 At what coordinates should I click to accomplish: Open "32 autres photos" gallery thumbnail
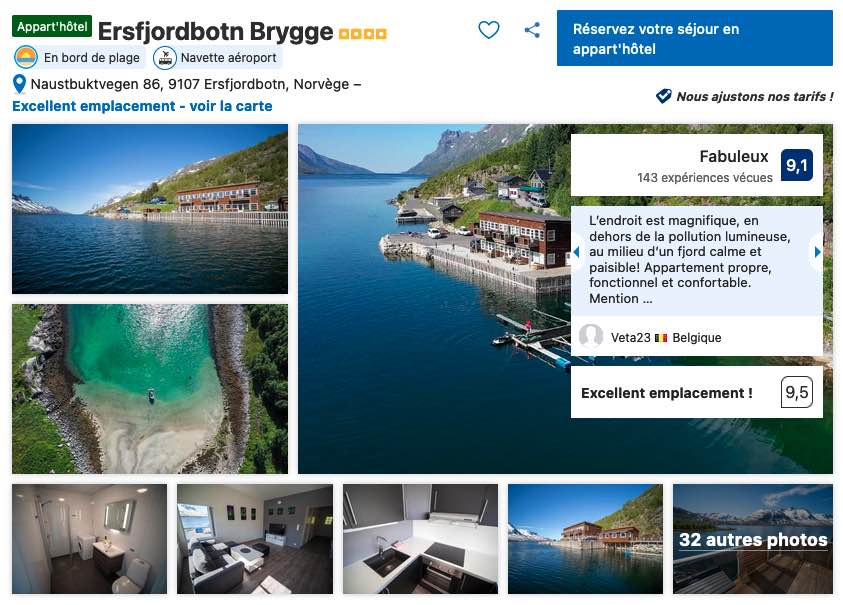[x=753, y=539]
